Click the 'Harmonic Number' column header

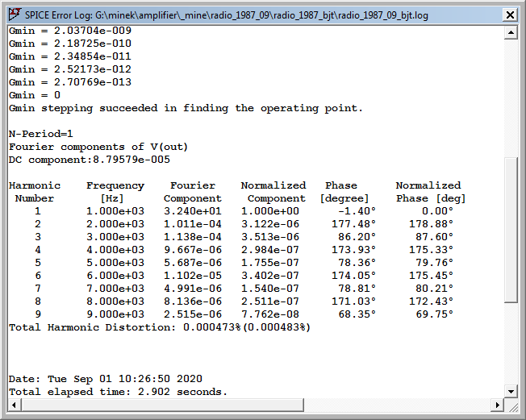point(35,192)
